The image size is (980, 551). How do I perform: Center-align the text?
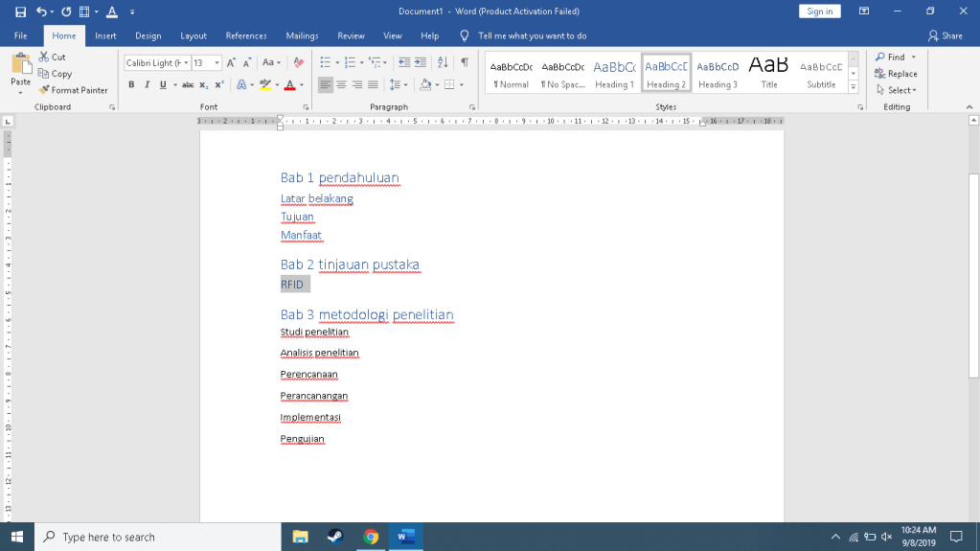click(342, 84)
